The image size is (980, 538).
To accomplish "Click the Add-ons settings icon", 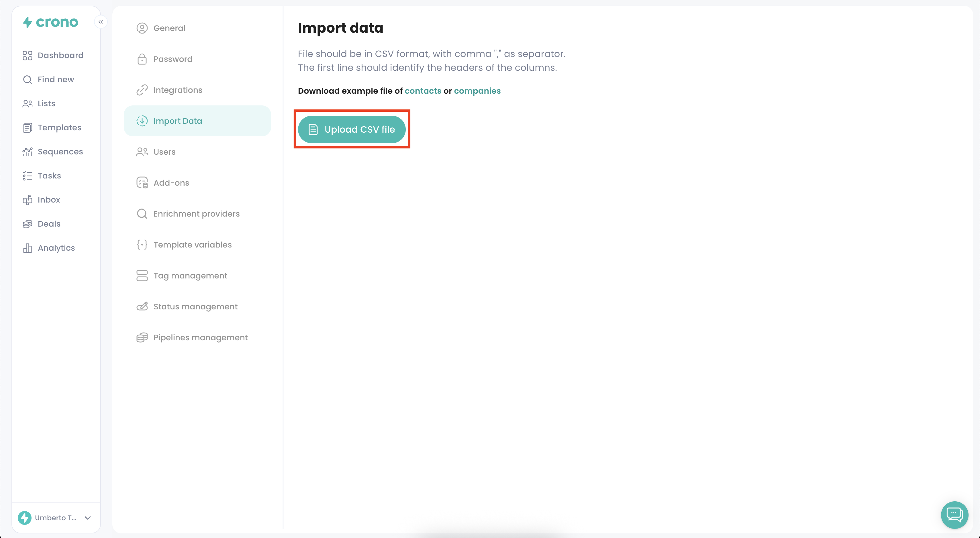I will pos(142,183).
